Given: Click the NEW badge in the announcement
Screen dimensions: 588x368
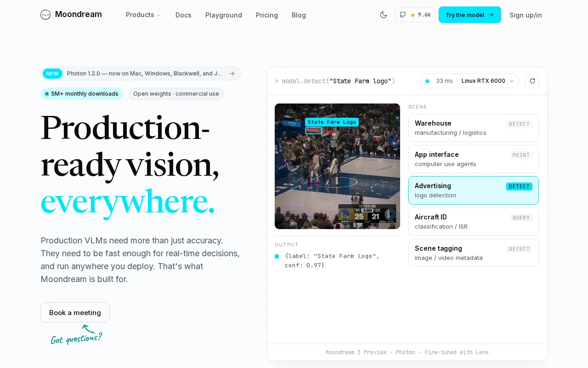Looking at the screenshot, I should (52, 74).
